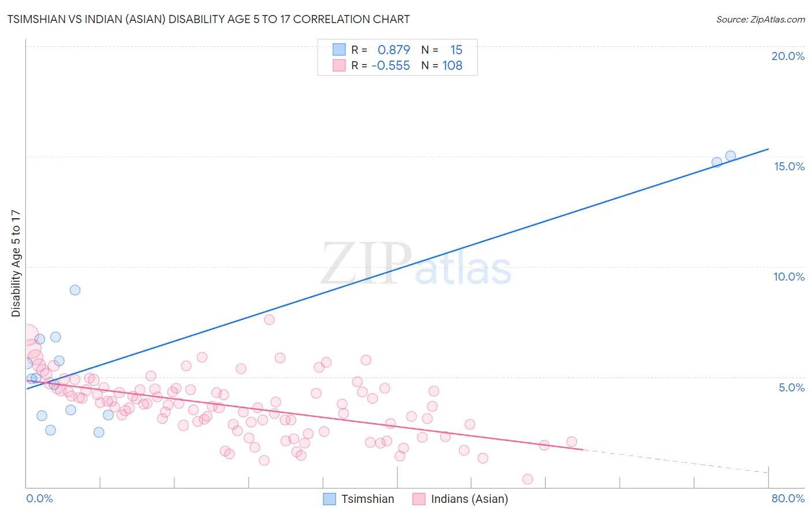The image size is (812, 515).
Task: Click the pink point near 7.5% value
Action: [x=269, y=319]
